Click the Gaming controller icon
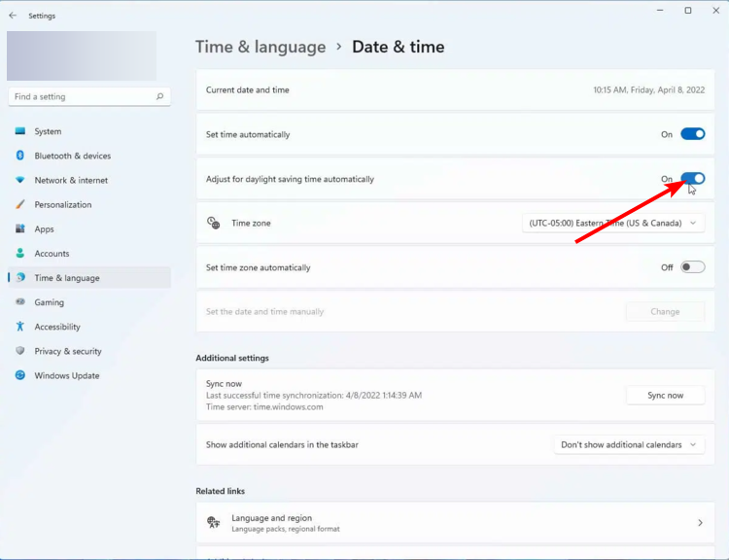 point(20,301)
